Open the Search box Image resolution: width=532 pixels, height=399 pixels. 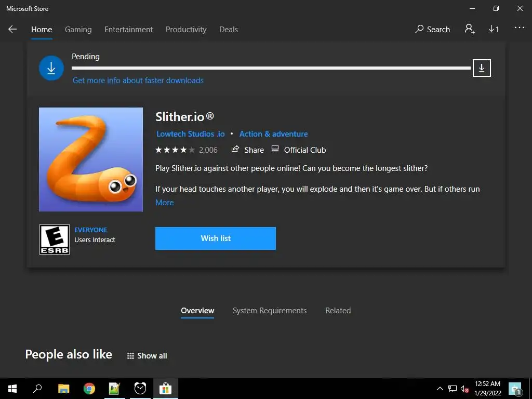(x=433, y=30)
